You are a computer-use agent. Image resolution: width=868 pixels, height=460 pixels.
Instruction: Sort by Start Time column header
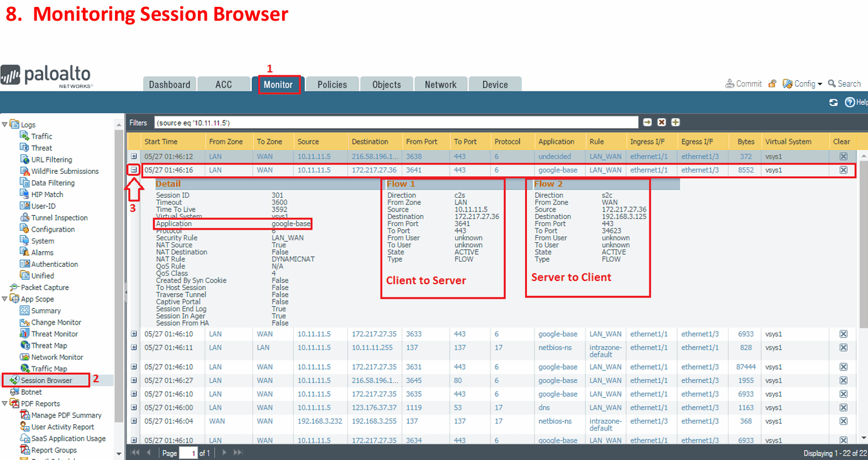[172, 141]
